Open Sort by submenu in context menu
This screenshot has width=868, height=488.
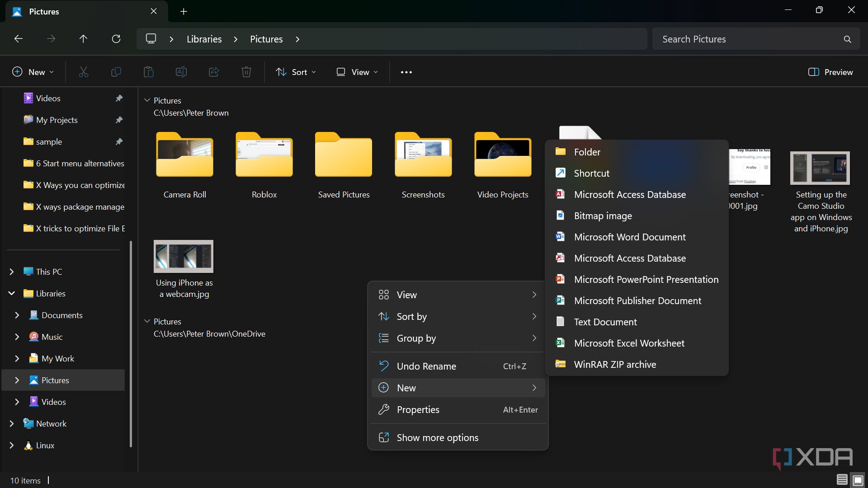458,316
